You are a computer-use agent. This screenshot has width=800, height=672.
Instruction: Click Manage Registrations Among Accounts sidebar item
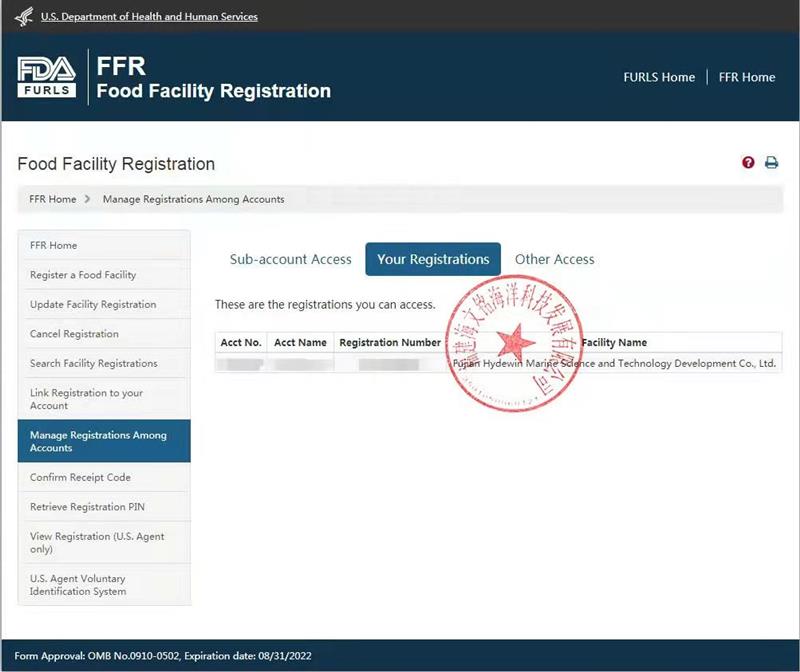[104, 441]
